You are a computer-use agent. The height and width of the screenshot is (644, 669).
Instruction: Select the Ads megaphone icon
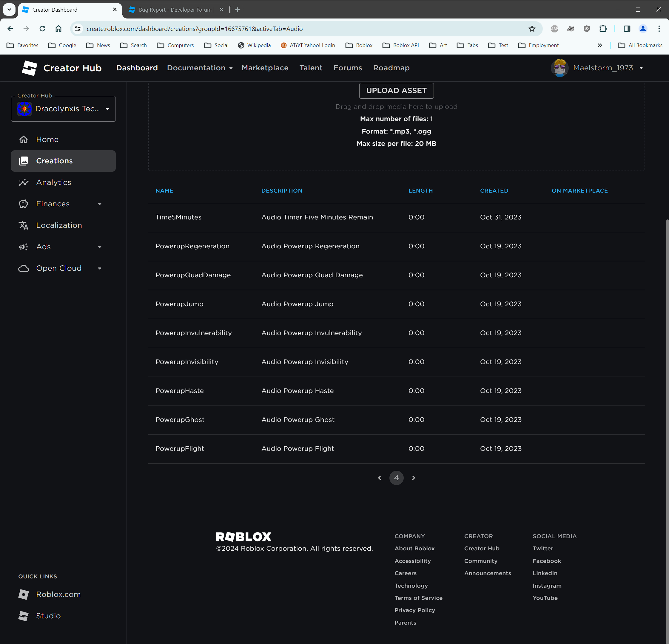tap(24, 247)
